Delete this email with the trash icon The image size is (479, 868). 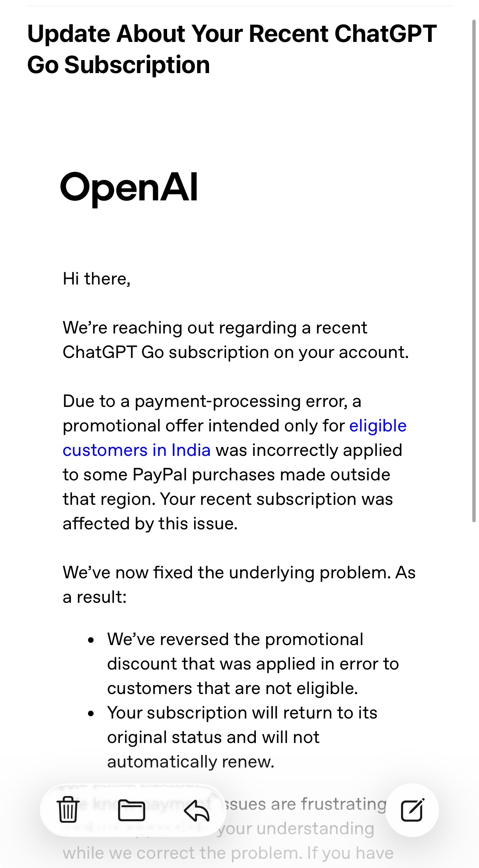(68, 809)
